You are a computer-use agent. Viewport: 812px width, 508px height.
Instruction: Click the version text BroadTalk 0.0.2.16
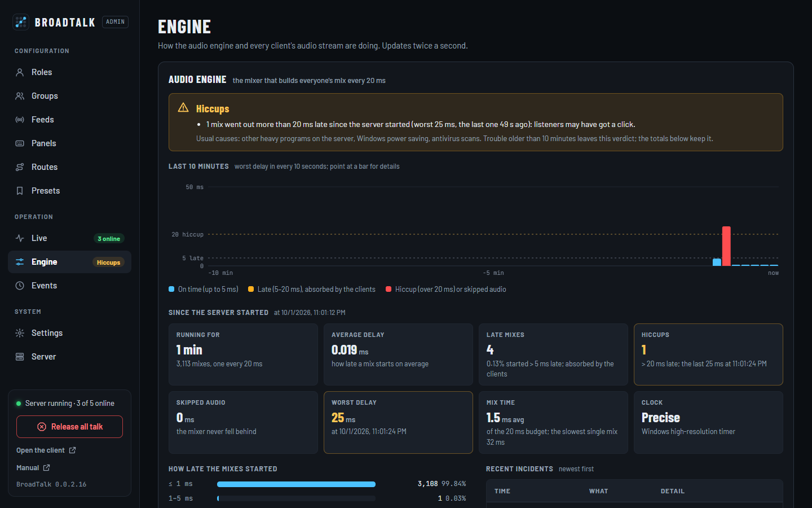(x=51, y=484)
